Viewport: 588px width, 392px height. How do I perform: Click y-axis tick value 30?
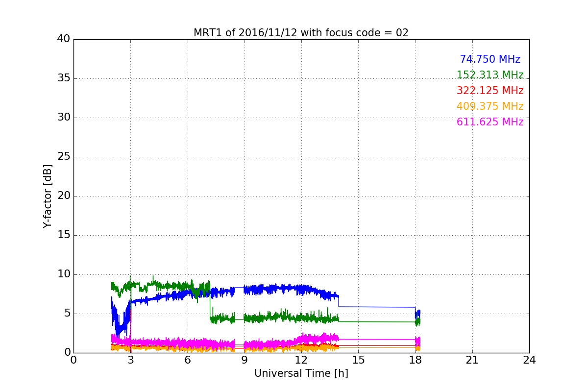64,118
